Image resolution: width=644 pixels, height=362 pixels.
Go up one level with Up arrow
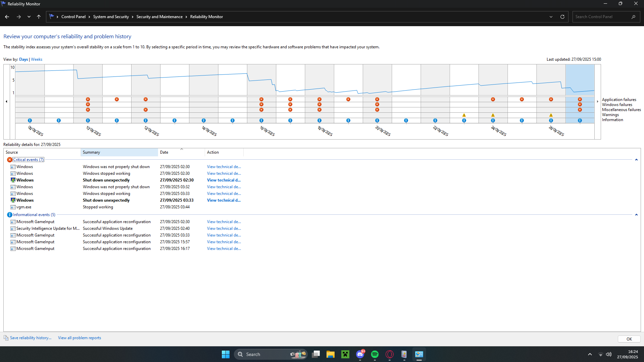coord(39,17)
